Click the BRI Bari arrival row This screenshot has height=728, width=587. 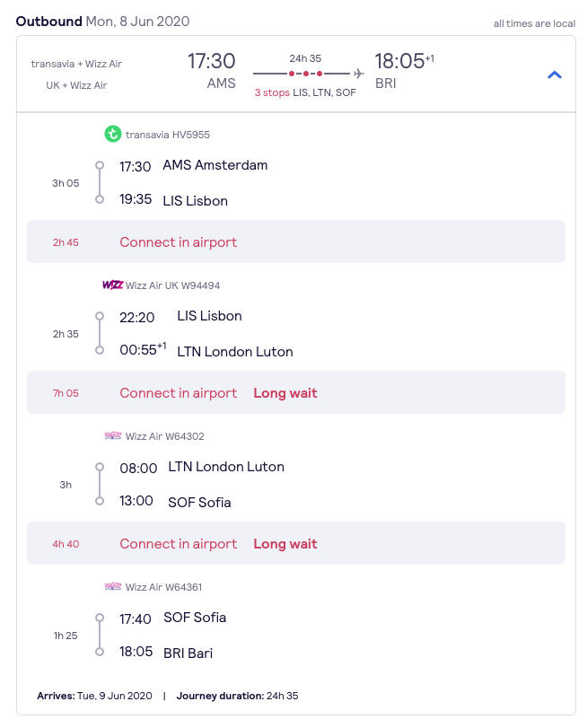click(x=166, y=653)
